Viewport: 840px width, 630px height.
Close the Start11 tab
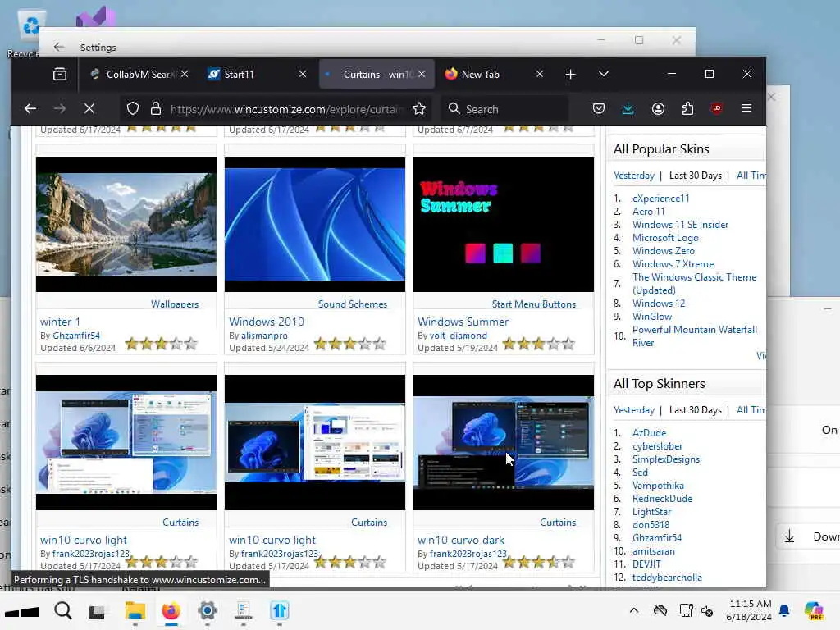pyautogui.click(x=303, y=74)
